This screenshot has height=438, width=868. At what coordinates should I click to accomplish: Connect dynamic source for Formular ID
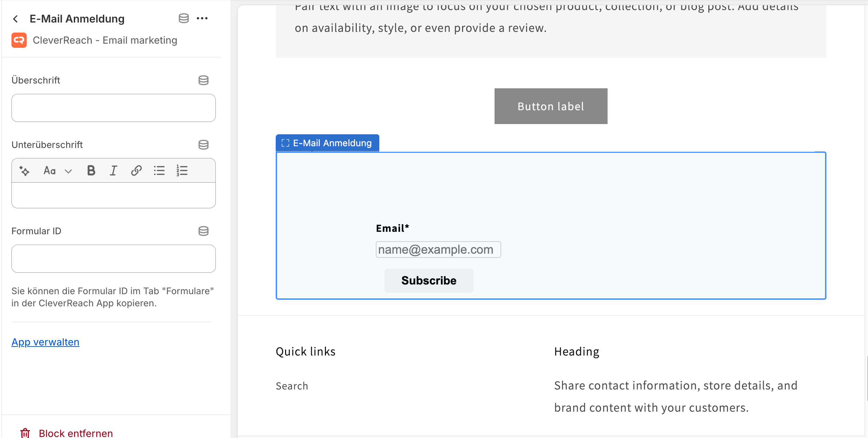coord(203,231)
